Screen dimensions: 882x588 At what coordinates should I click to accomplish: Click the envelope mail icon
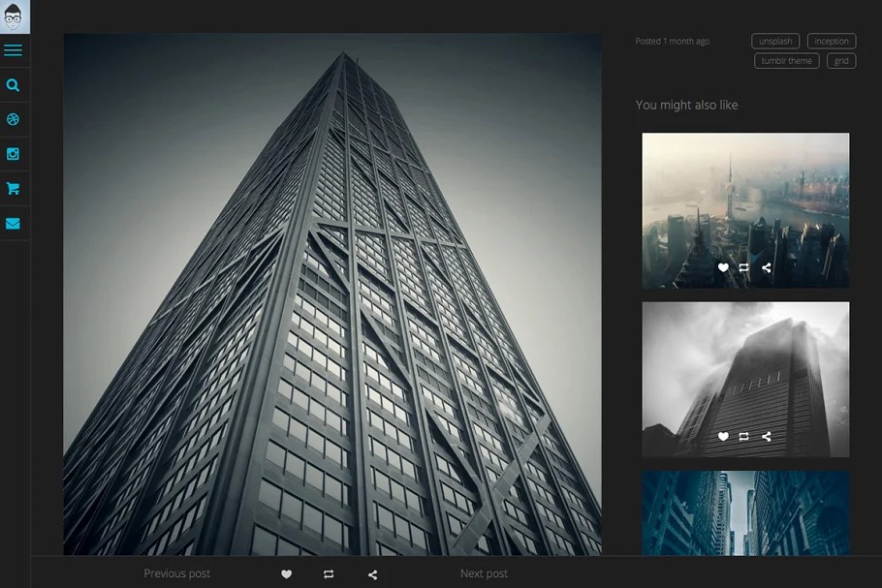(x=14, y=224)
